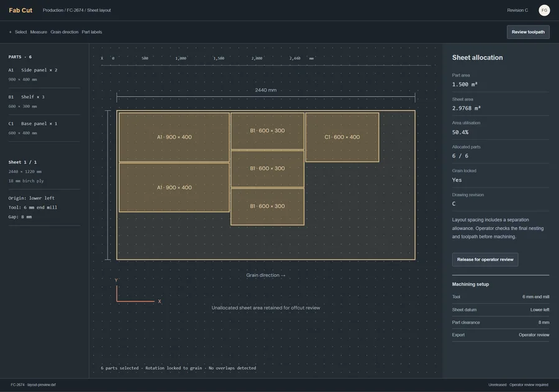559x392 pixels.
Task: Click the Sheet area value 2.9768 m²
Action: [x=466, y=109]
